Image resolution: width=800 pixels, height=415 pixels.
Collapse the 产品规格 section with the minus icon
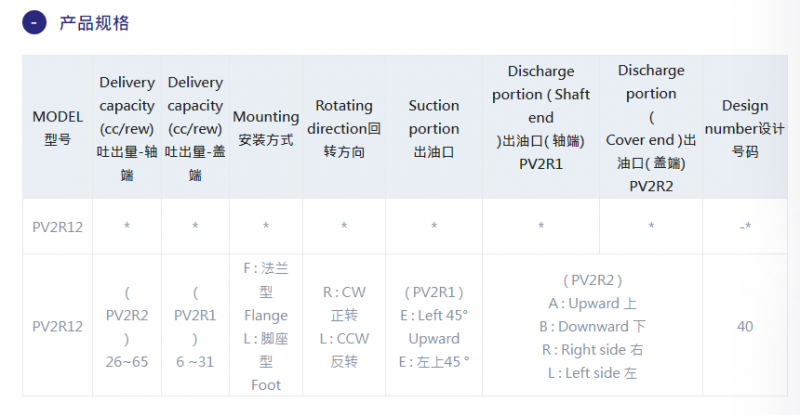pyautogui.click(x=34, y=23)
